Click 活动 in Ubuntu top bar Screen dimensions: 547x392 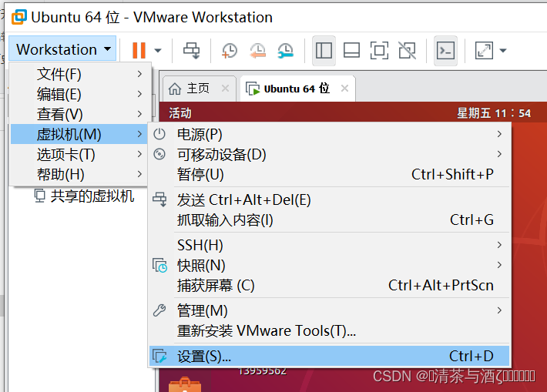click(x=180, y=113)
